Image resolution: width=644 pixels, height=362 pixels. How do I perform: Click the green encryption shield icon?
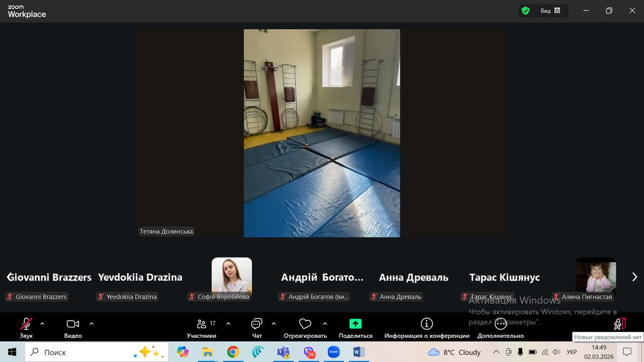pyautogui.click(x=526, y=11)
